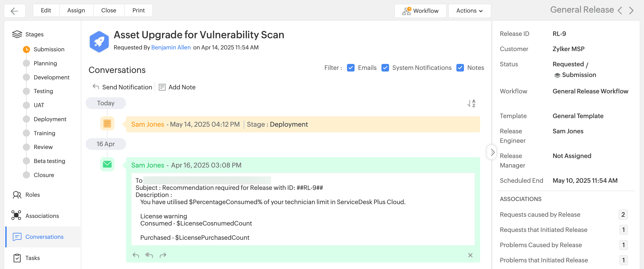Viewport: 644px width, 269px height.
Task: Open the Tasks section in sidebar
Action: click(x=33, y=258)
